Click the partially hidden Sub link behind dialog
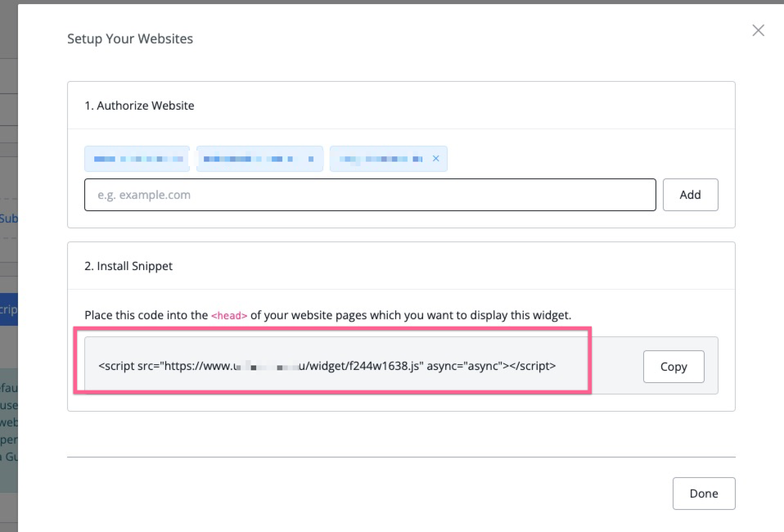The width and height of the screenshot is (784, 532). click(8, 219)
